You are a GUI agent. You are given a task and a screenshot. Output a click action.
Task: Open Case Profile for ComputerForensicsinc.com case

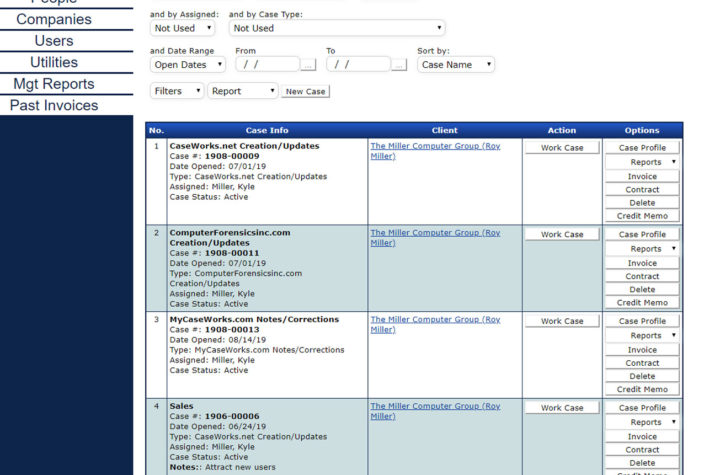[x=642, y=235]
